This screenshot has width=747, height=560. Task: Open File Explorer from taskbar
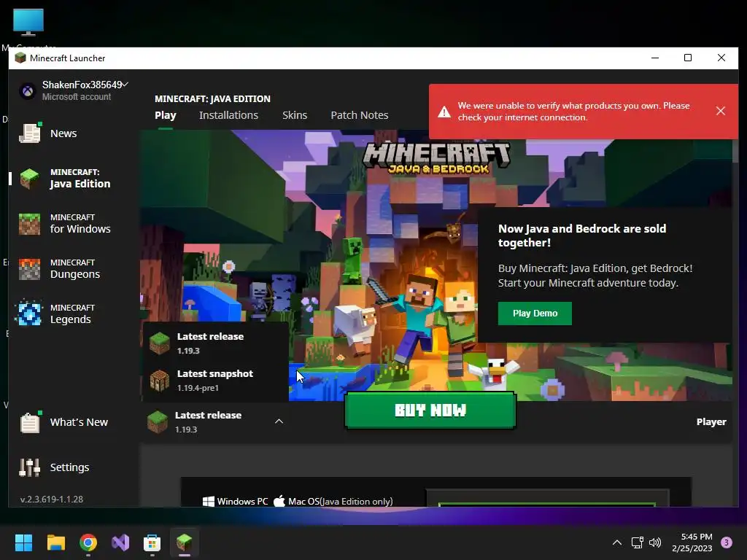[x=55, y=542]
